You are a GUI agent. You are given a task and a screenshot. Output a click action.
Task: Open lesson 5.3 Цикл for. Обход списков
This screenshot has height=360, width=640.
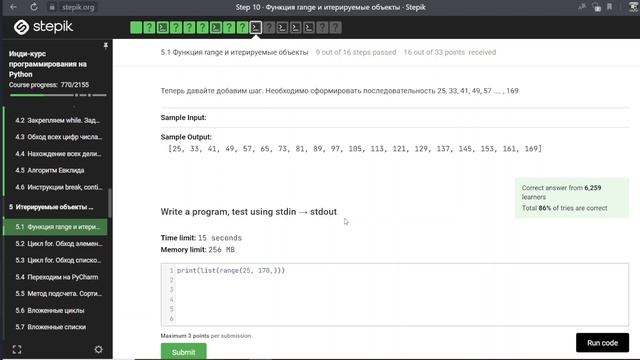click(58, 260)
